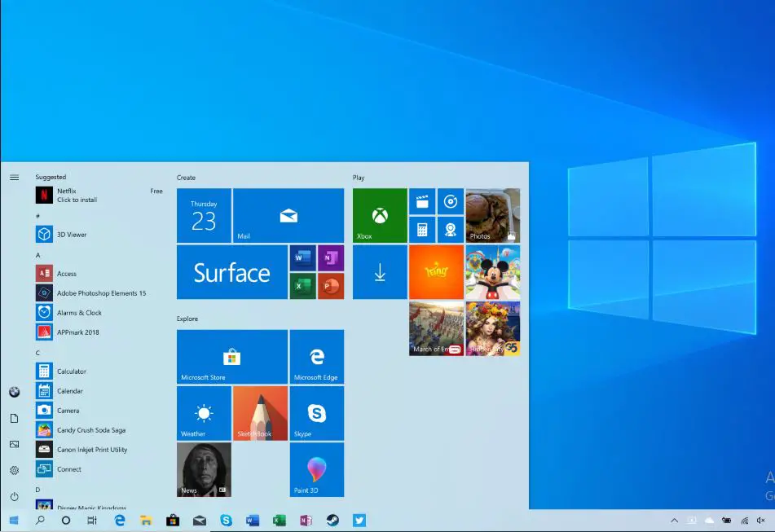Open the Xbox tile

click(380, 215)
